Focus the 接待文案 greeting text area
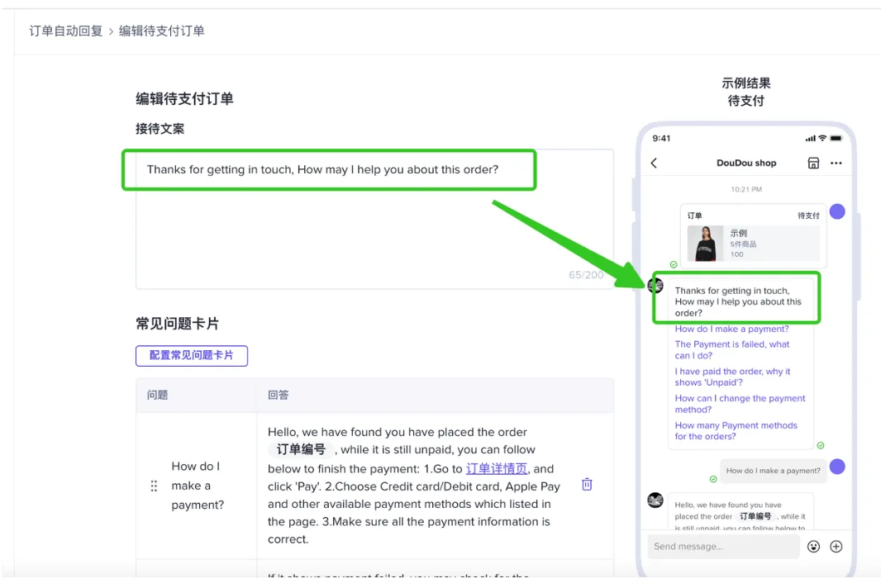The image size is (881, 588). click(374, 219)
